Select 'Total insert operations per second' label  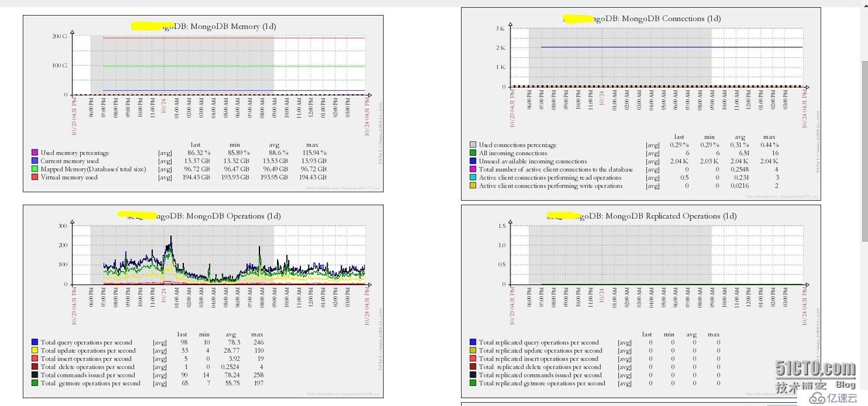tap(86, 359)
